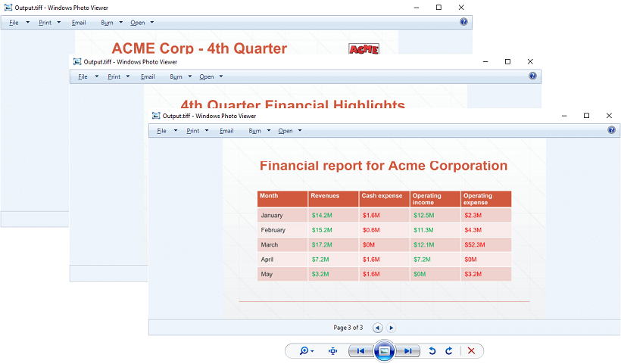
Task: Click the fit to window icon
Action: [332, 351]
